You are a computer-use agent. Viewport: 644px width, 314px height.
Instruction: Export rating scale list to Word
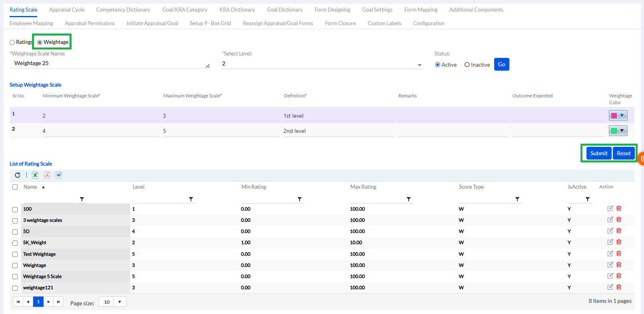[59, 175]
